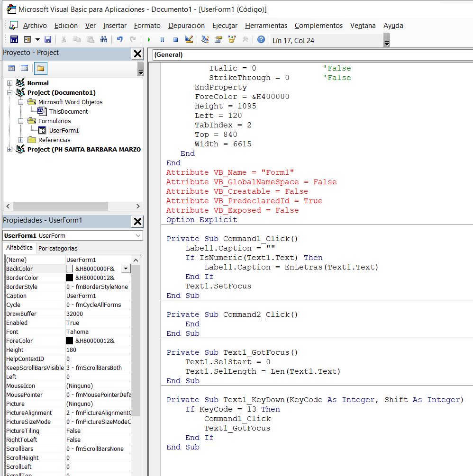Select UserForm1 in the project tree
This screenshot has height=476, width=473.
64,131
